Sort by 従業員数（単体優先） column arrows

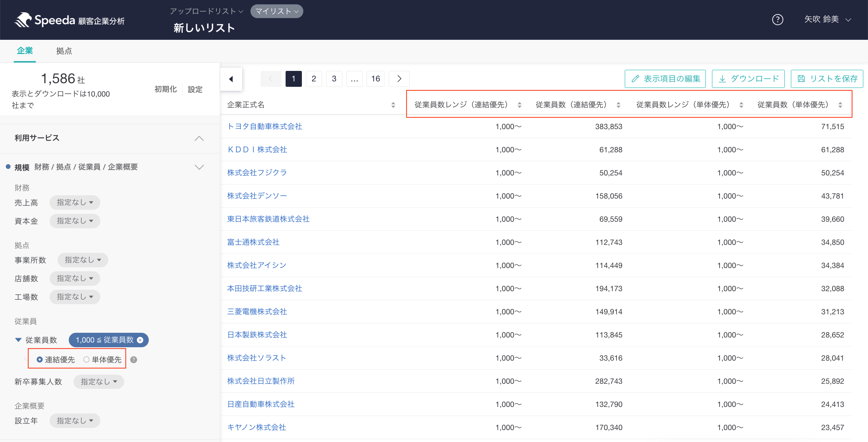tap(840, 105)
